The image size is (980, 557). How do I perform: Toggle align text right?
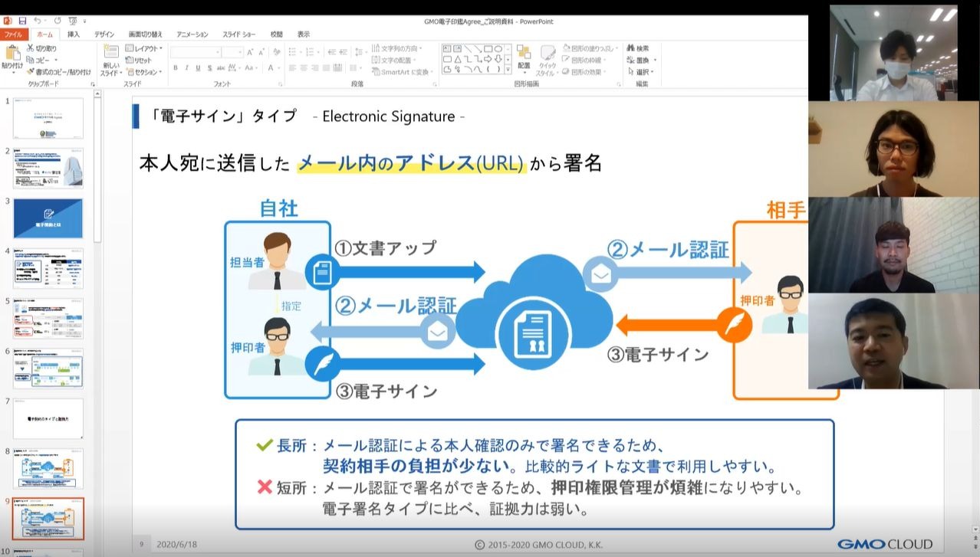click(316, 68)
